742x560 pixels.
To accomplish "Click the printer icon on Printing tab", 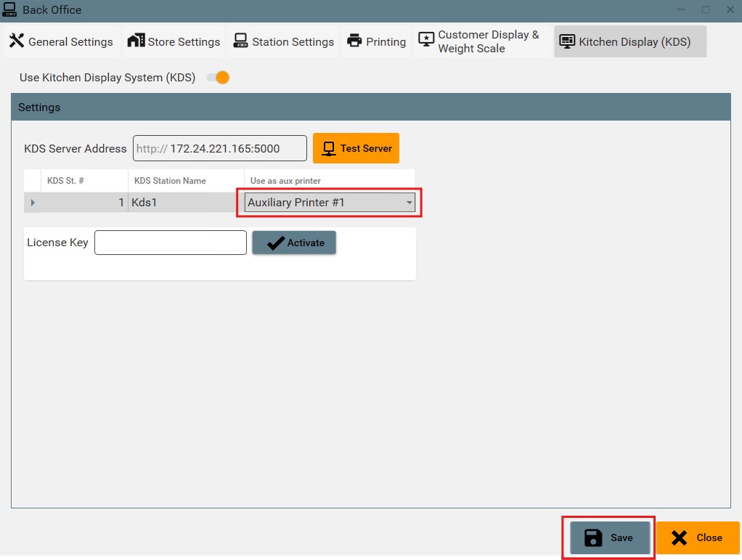I will tap(354, 41).
